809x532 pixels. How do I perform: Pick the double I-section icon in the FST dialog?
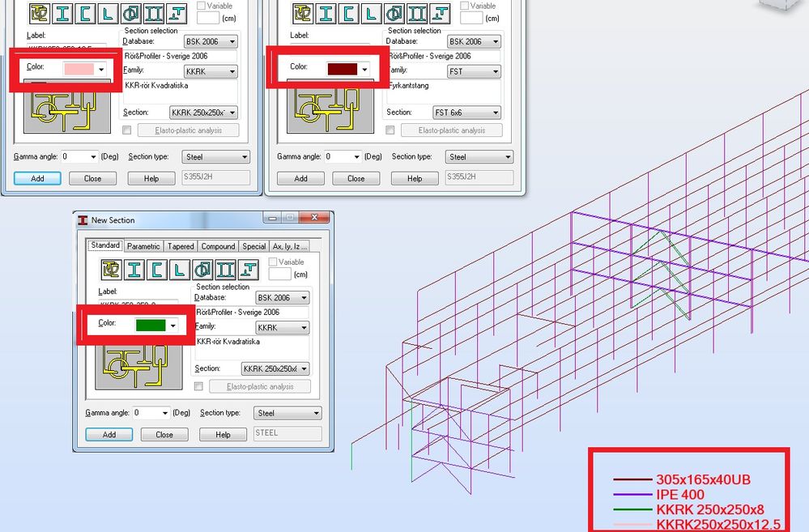417,14
